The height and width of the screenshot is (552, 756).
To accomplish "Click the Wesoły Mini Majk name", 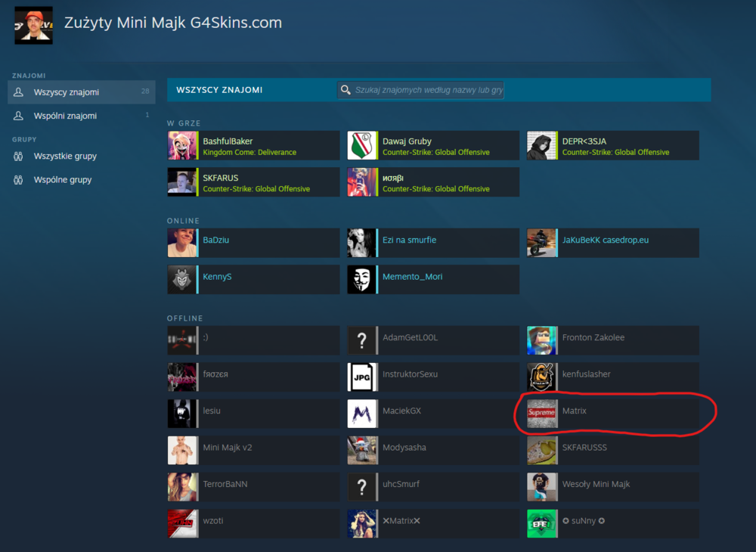I will (x=596, y=484).
